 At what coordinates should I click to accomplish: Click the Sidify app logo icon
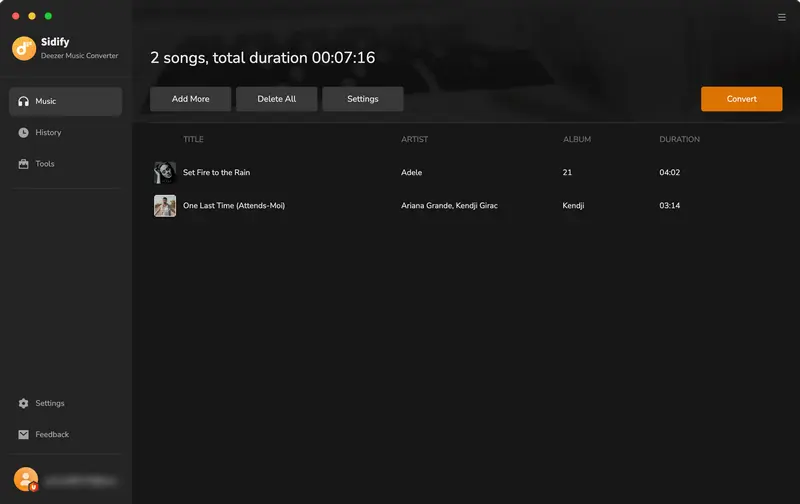click(x=24, y=48)
